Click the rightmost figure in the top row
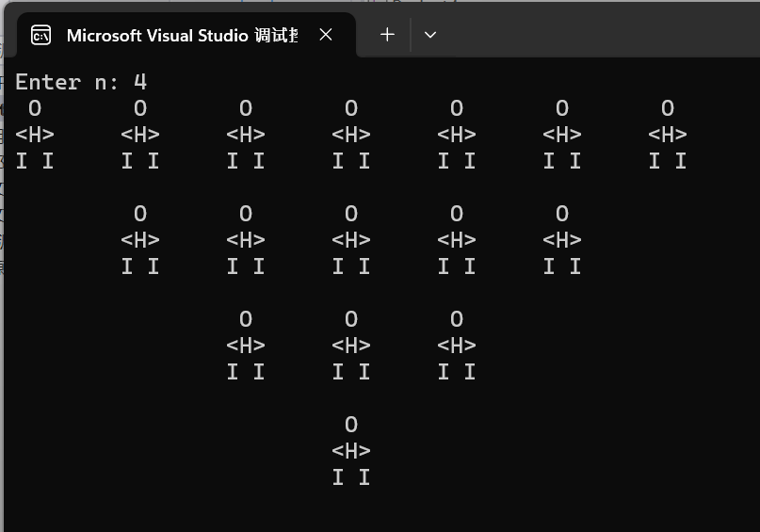The height and width of the screenshot is (532, 760). (x=668, y=135)
